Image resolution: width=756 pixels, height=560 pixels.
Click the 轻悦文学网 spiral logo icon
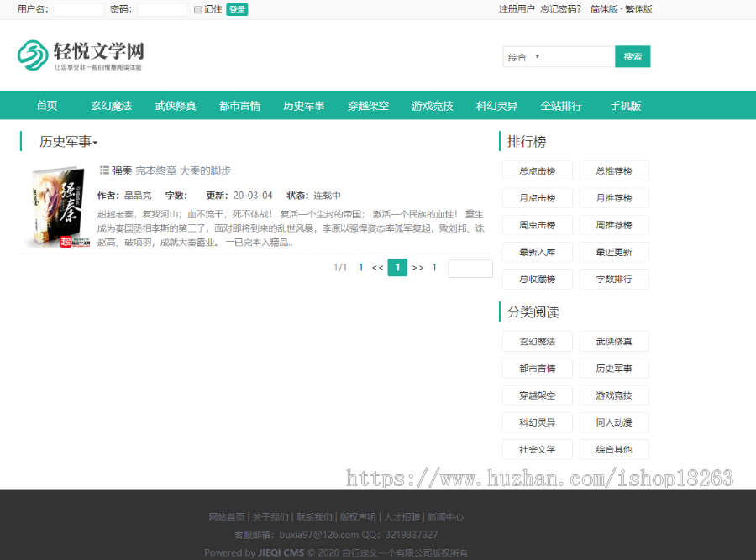(x=33, y=53)
